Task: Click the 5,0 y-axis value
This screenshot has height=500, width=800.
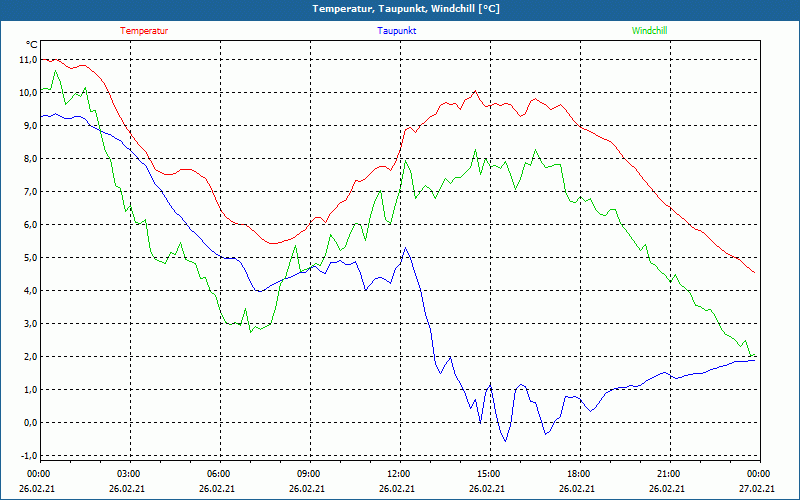Action: (30, 258)
